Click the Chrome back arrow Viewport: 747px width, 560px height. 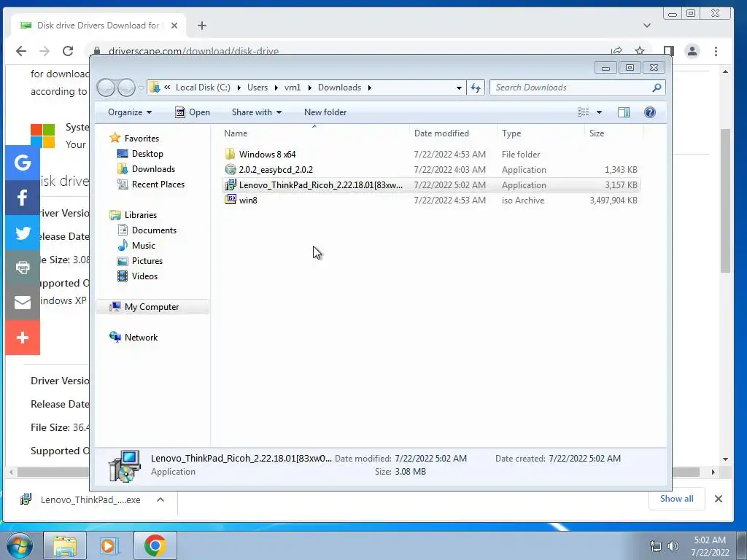(21, 51)
